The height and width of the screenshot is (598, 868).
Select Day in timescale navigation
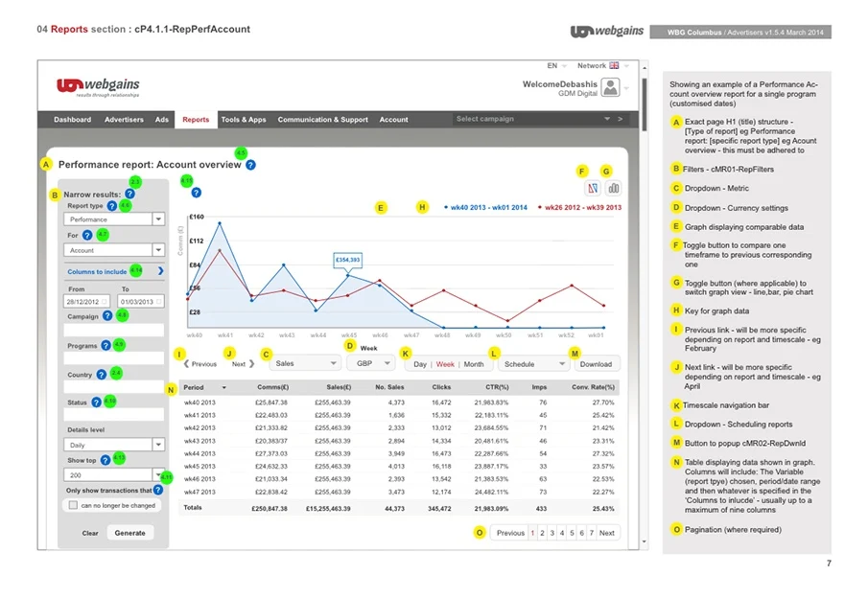tap(420, 364)
